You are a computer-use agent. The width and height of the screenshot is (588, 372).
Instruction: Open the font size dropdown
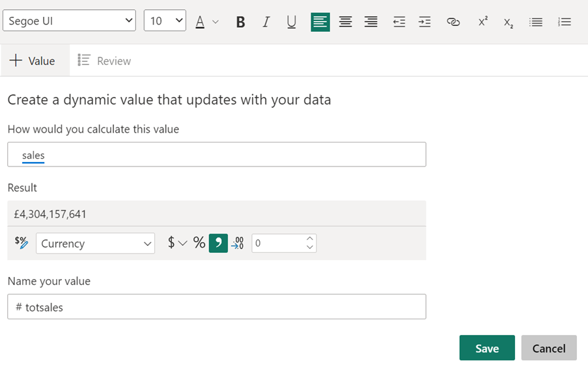click(x=165, y=21)
